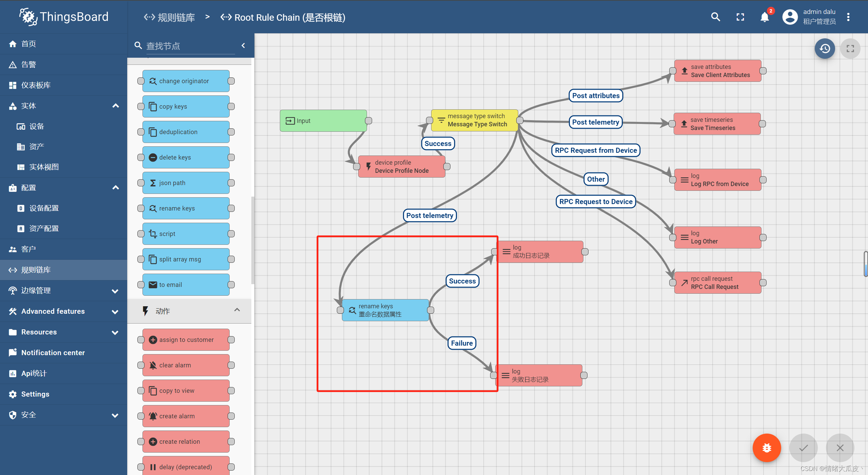Viewport: 868px width, 475px height.
Task: Expand Advanced features sidebar section
Action: point(115,312)
